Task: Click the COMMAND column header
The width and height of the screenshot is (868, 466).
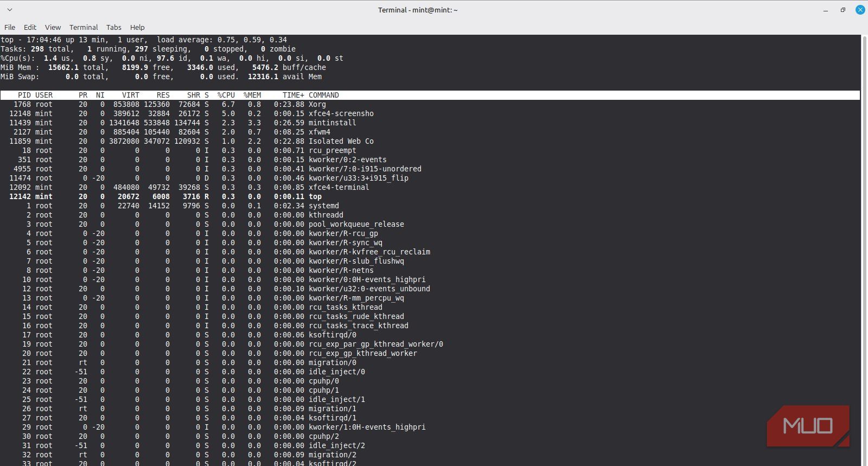Action: click(324, 95)
